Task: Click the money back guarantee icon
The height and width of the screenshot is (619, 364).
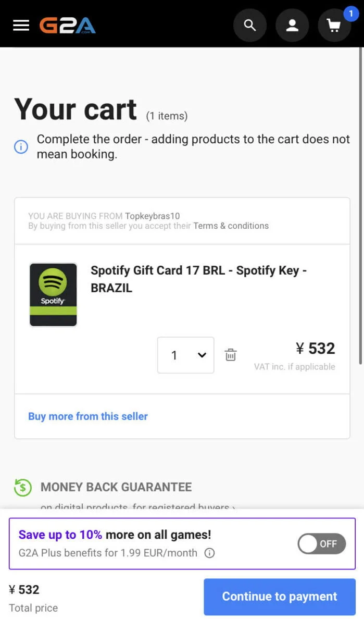Action: click(23, 488)
